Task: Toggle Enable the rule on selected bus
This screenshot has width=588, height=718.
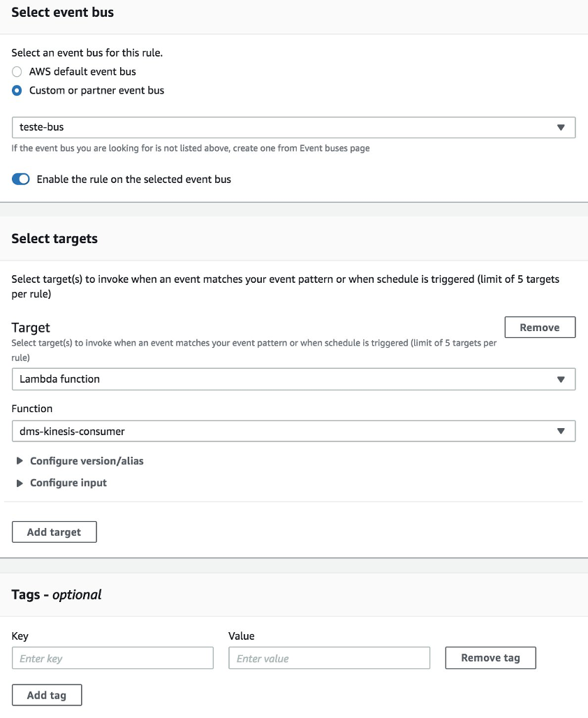Action: coord(21,179)
